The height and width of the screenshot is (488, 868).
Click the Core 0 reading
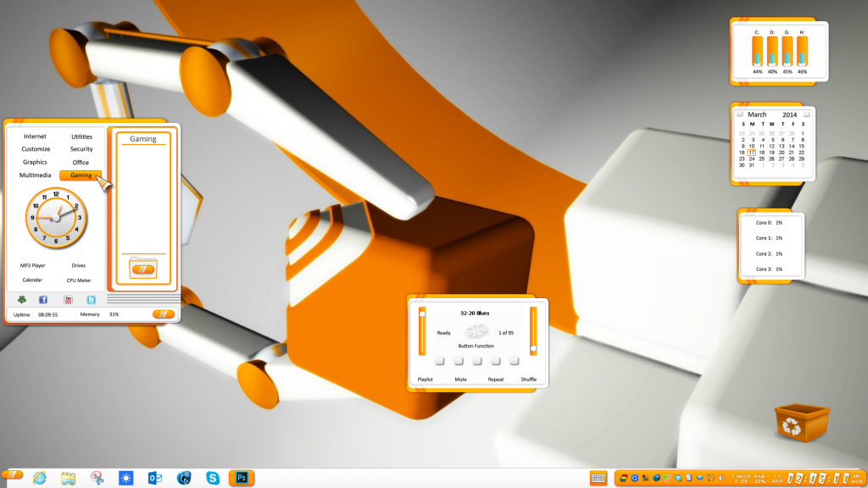click(x=770, y=223)
